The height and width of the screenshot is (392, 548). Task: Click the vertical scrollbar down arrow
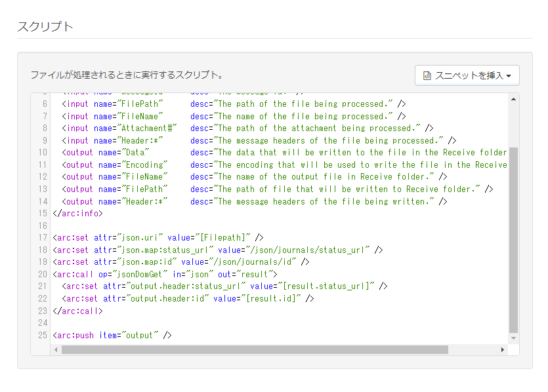513,338
